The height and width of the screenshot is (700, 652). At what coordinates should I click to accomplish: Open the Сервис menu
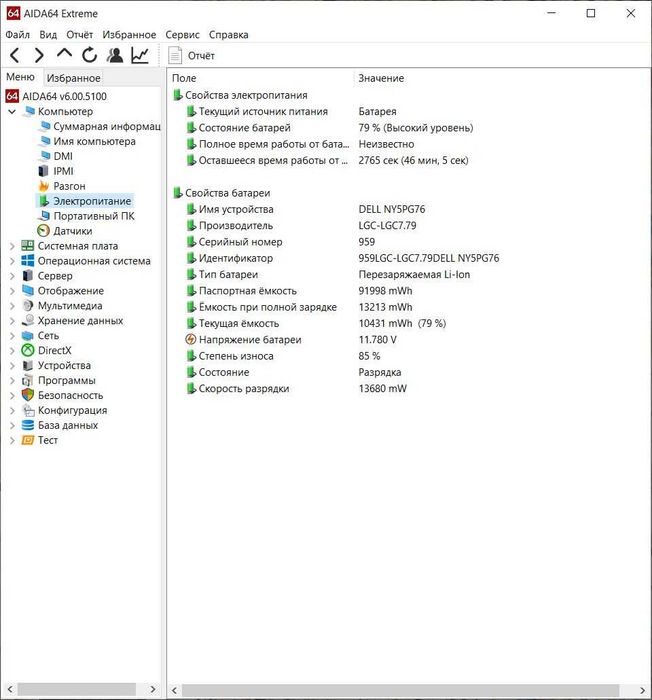[x=182, y=35]
